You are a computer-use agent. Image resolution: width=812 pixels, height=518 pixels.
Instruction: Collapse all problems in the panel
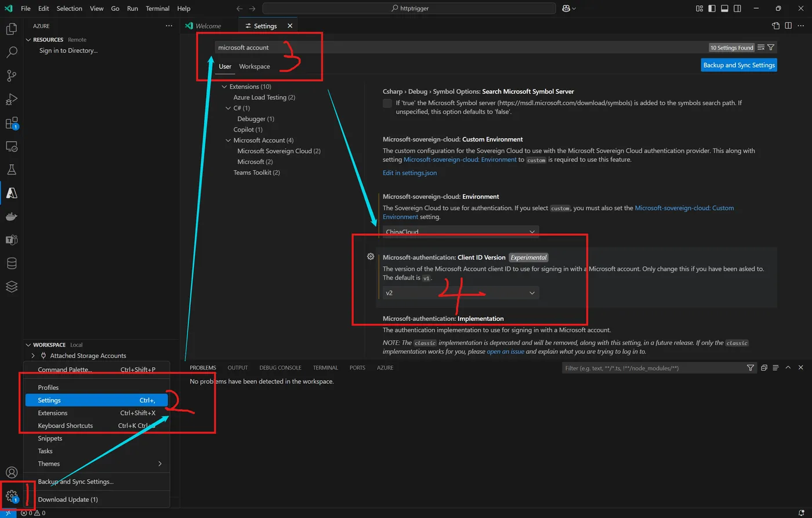pyautogui.click(x=764, y=368)
